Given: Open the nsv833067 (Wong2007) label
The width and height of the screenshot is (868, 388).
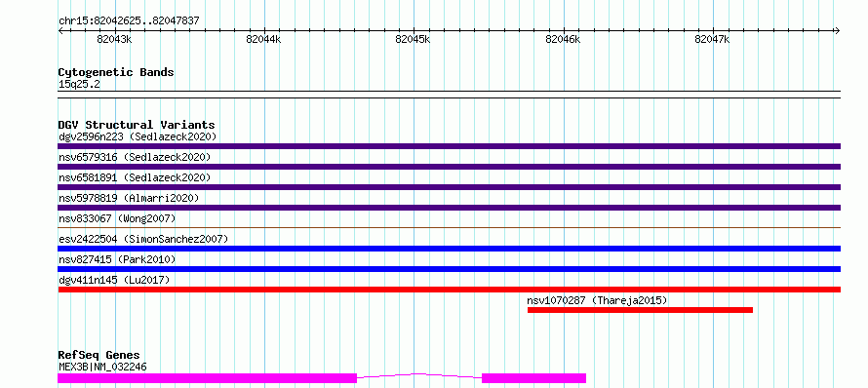Looking at the screenshot, I should click(x=117, y=218).
